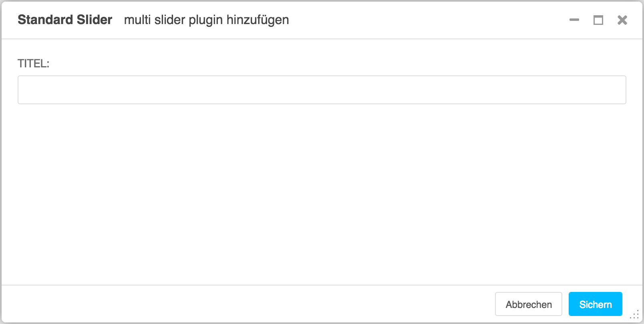
Task: Close the multi slider plugin dialog
Action: tap(622, 20)
